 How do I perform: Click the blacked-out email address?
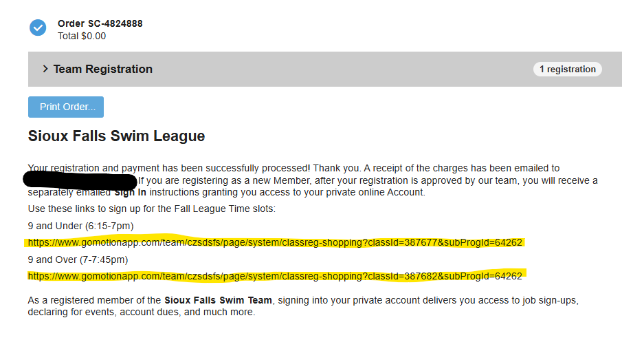pyautogui.click(x=79, y=181)
